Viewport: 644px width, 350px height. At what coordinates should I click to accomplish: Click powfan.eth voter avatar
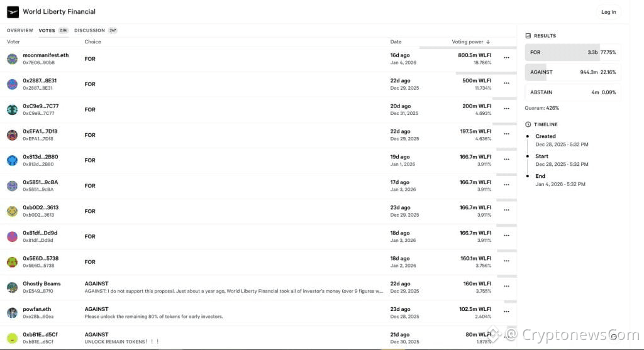12,313
